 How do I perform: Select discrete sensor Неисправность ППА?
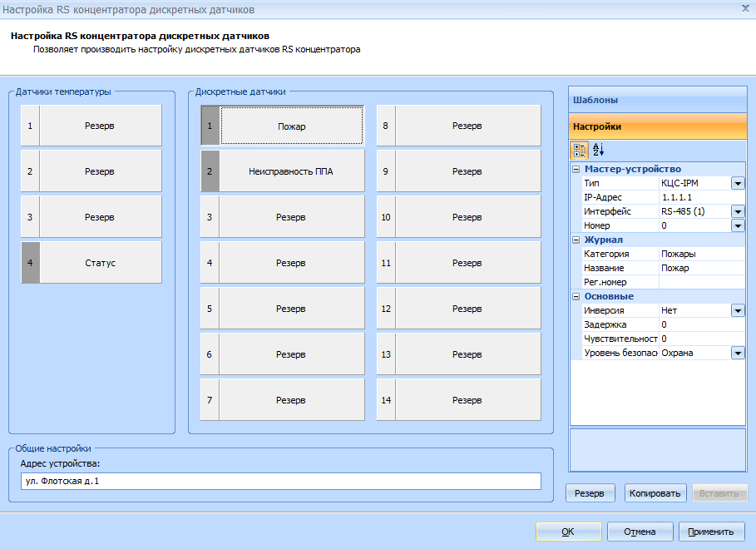[291, 171]
